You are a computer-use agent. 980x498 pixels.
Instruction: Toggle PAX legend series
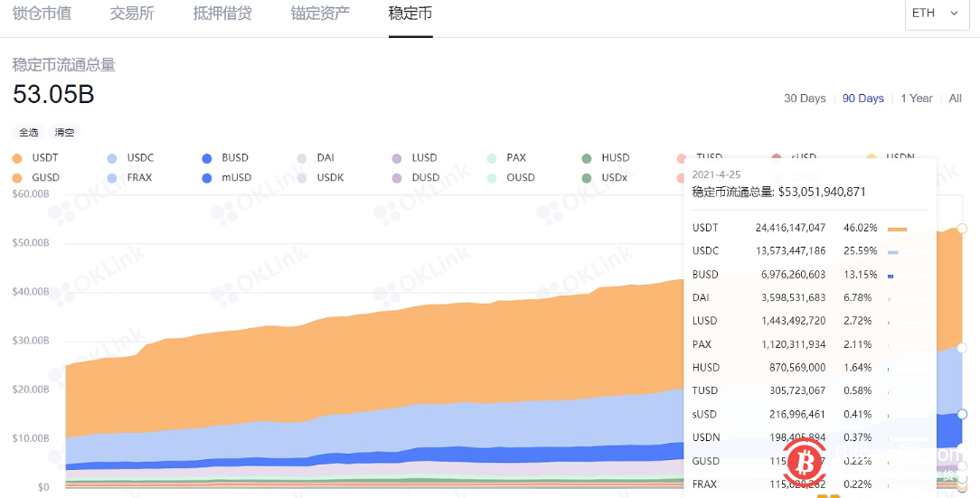507,158
